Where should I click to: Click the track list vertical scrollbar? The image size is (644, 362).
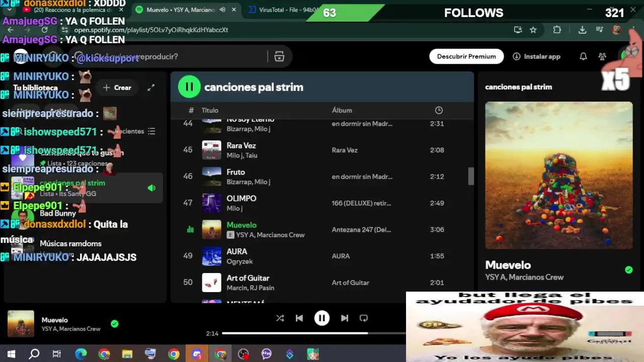point(471,176)
